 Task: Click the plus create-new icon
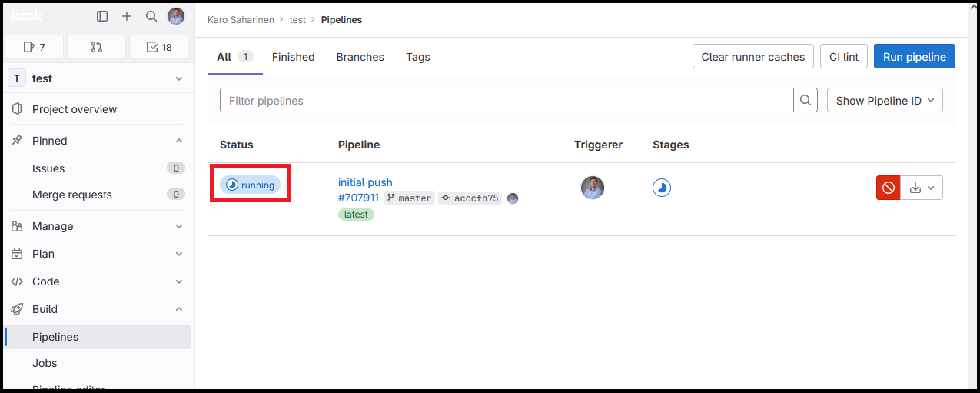click(127, 16)
